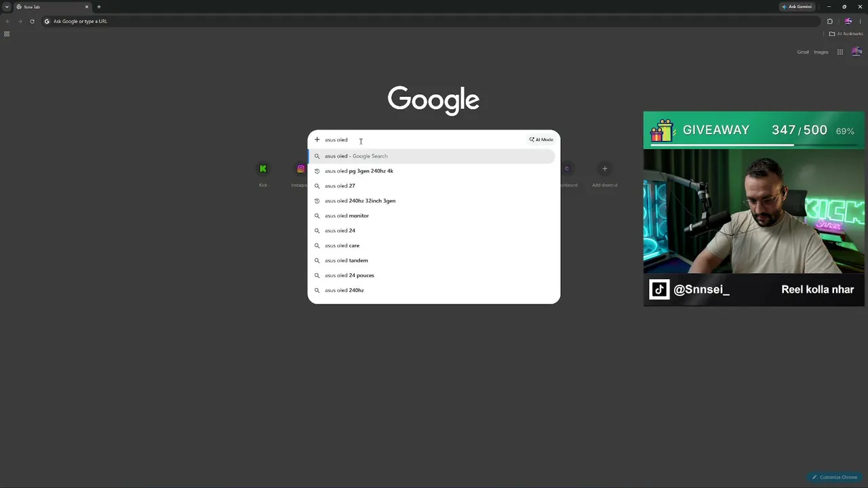
Task: Pick suggestion 'asus oled care'
Action: tap(431, 245)
